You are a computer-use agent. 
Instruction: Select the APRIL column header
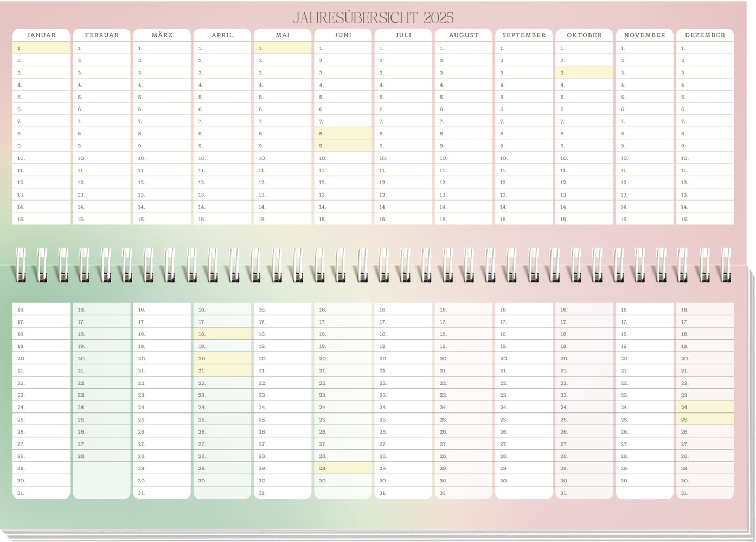[x=222, y=35]
